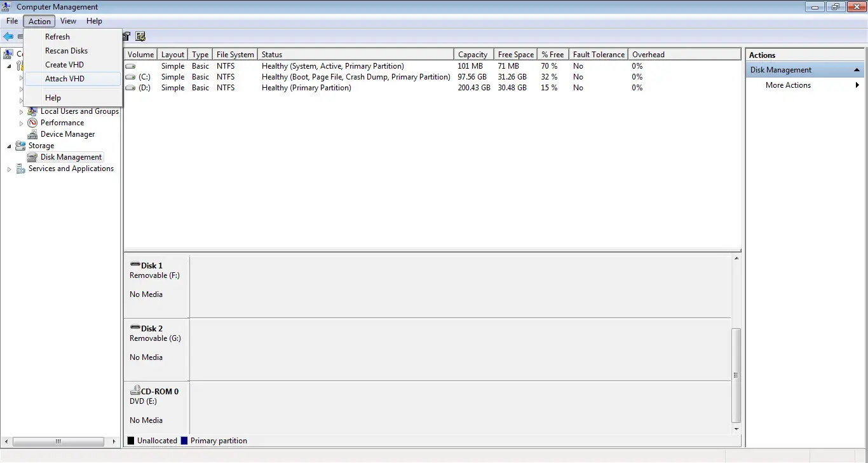Collapse the Storage tree node

point(9,146)
